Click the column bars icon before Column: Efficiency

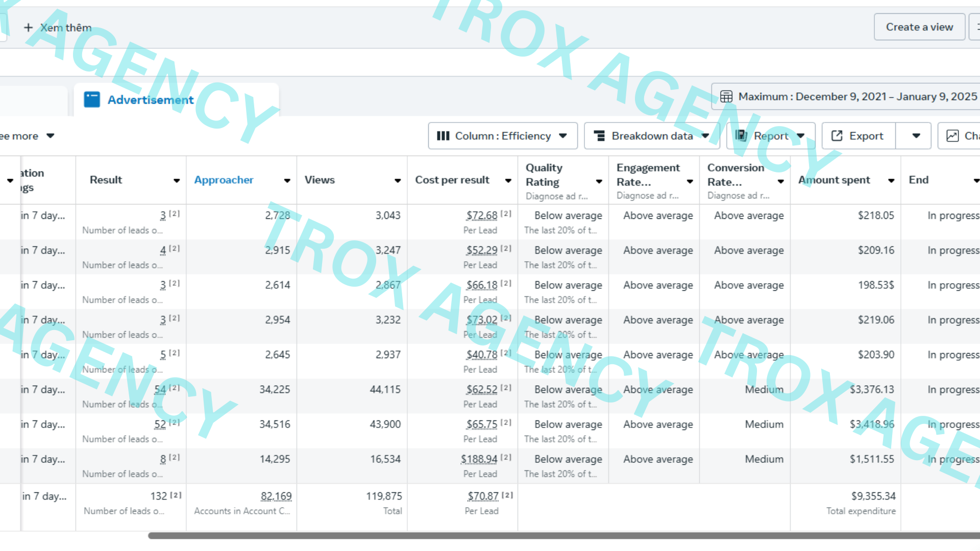443,136
